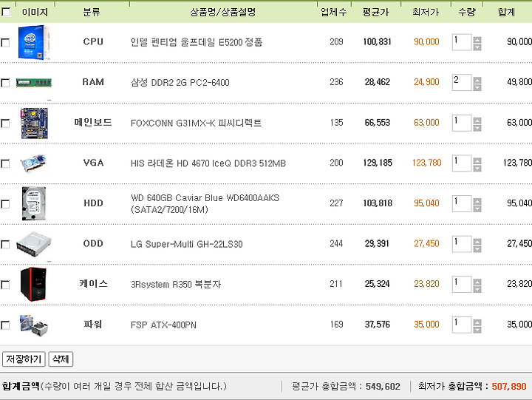Click the ODD quantity input field
Viewport: 532px width, 400px height.
(462, 244)
